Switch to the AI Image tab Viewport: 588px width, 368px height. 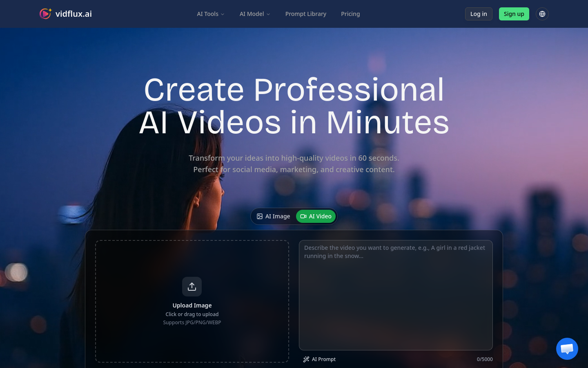[x=273, y=216]
